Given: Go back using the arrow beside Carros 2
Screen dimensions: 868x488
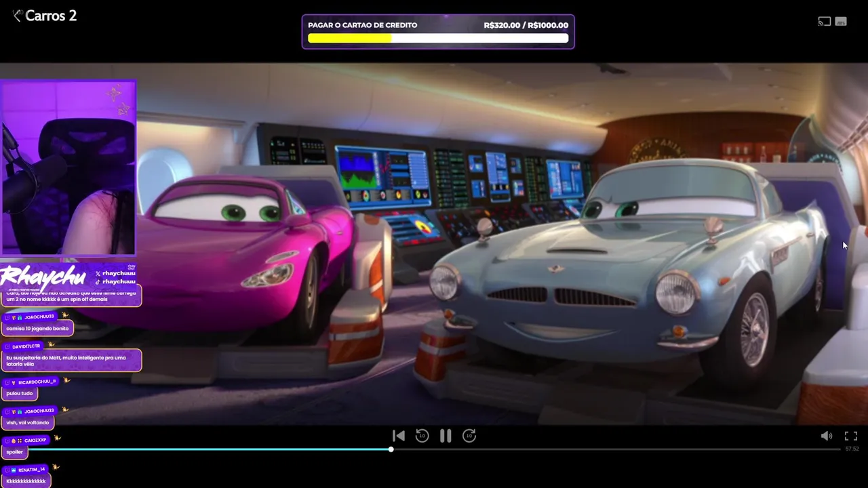Looking at the screenshot, I should pos(17,16).
